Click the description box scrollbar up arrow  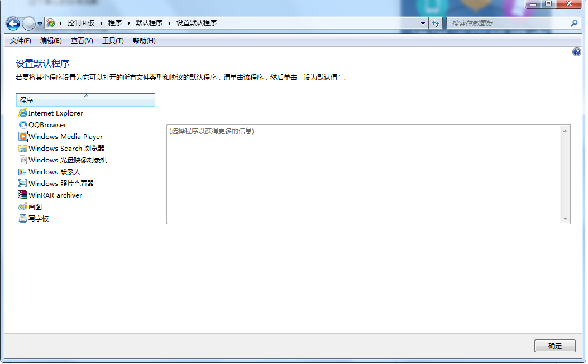tap(565, 131)
